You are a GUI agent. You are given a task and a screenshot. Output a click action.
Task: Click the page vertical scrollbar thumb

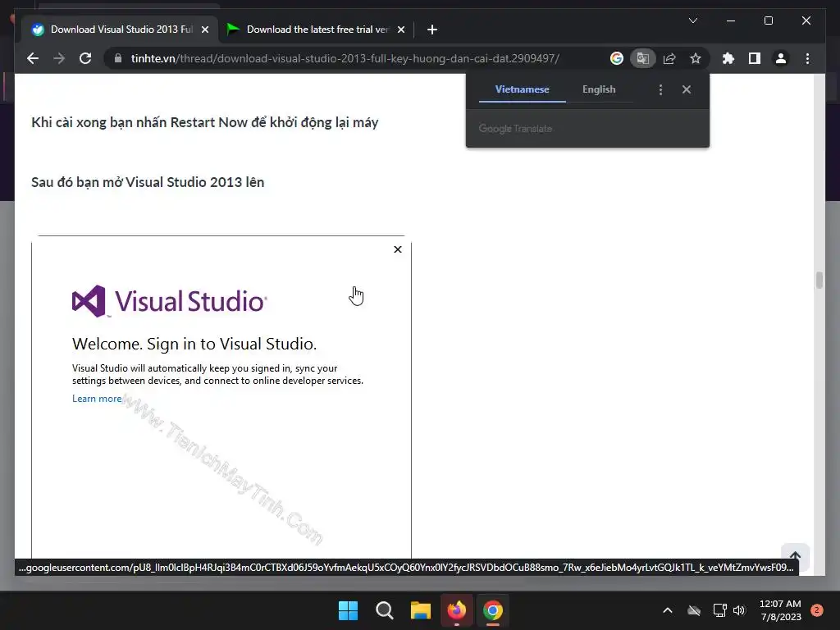(819, 281)
